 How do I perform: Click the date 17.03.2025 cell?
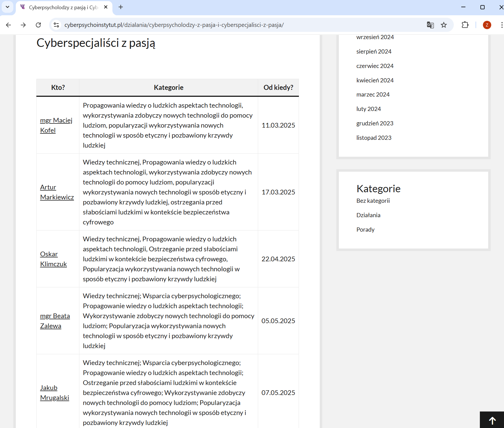click(x=278, y=192)
